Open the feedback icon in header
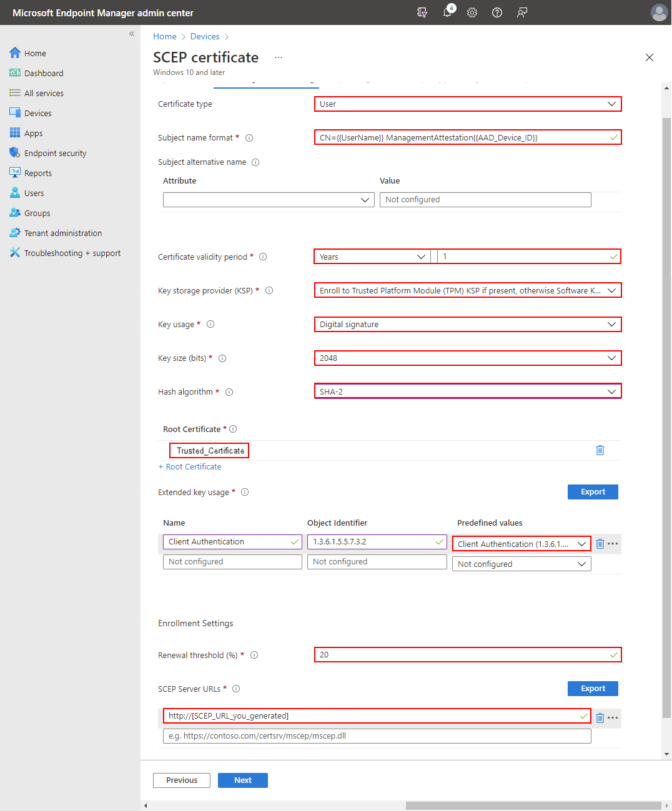This screenshot has height=811, width=672. 522,12
